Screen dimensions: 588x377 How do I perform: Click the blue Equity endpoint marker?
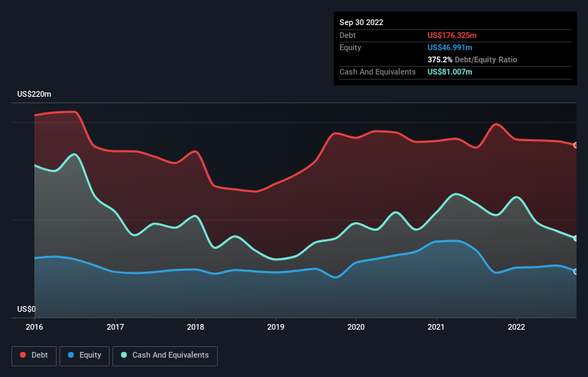pos(576,272)
